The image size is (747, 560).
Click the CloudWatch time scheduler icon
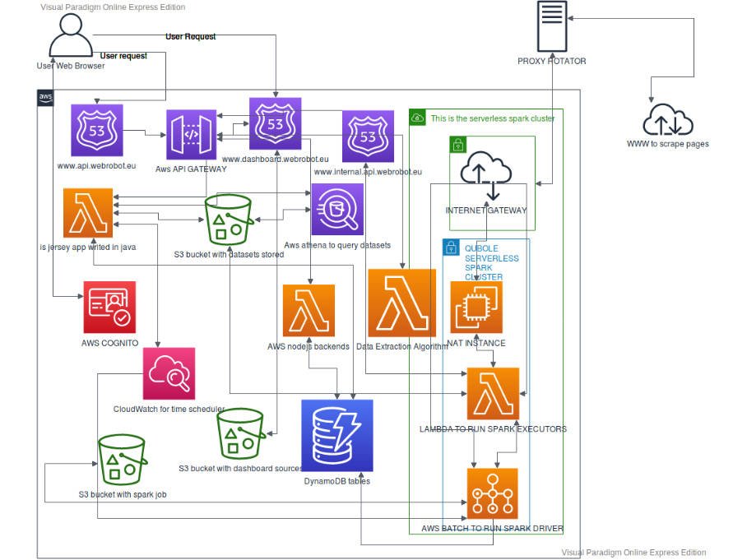(168, 373)
